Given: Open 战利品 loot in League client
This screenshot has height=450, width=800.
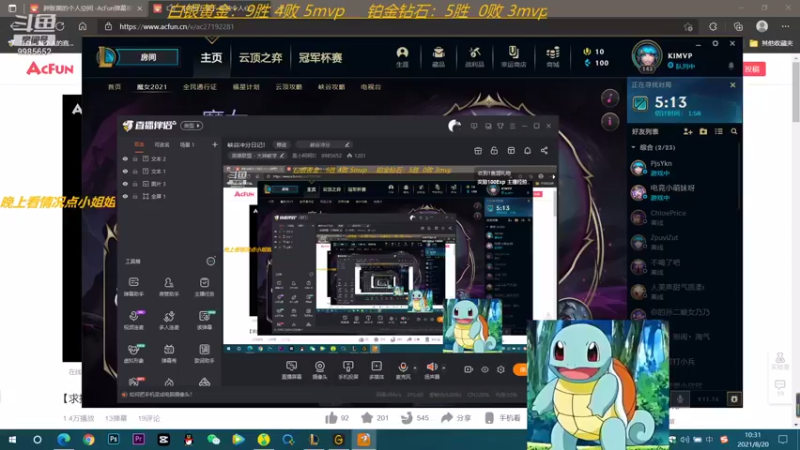Looking at the screenshot, I should (474, 57).
